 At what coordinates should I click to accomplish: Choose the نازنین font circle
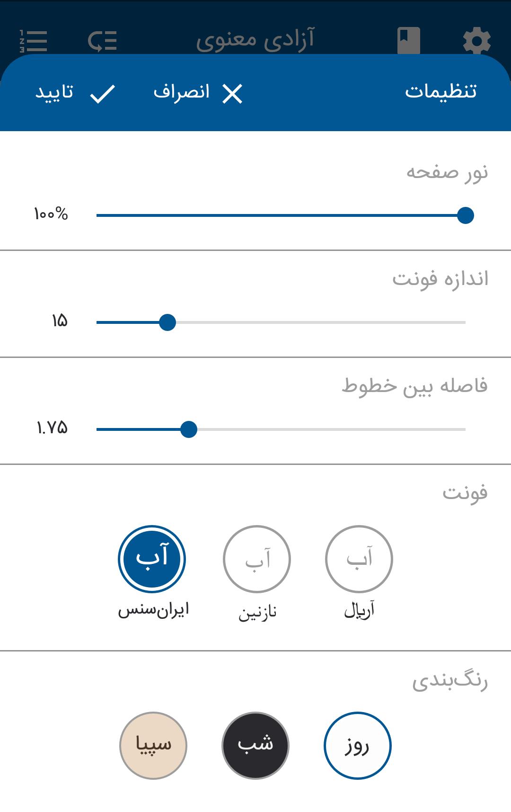click(x=256, y=559)
